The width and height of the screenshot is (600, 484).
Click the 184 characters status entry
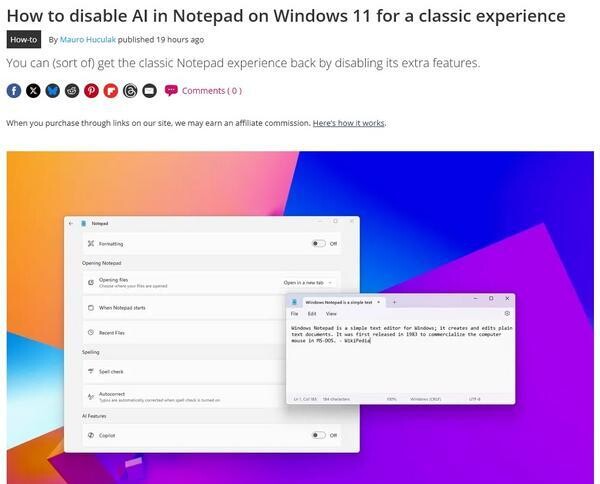(x=336, y=399)
